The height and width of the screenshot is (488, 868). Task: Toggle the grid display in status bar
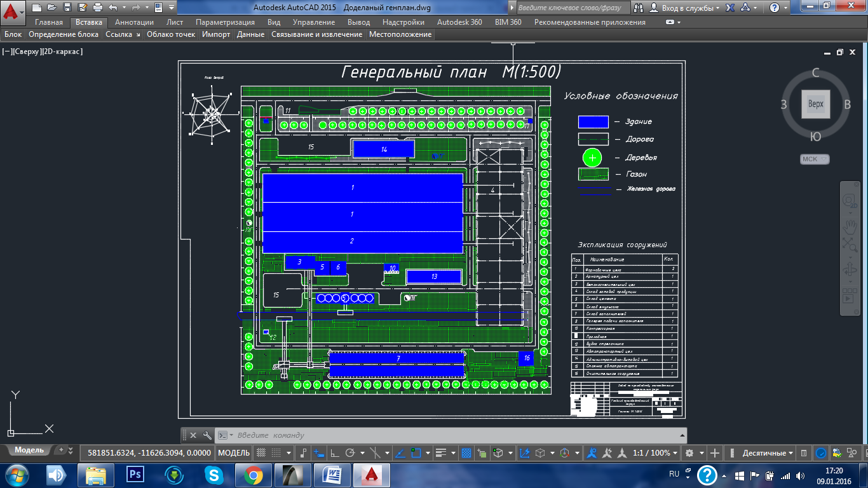[260, 453]
